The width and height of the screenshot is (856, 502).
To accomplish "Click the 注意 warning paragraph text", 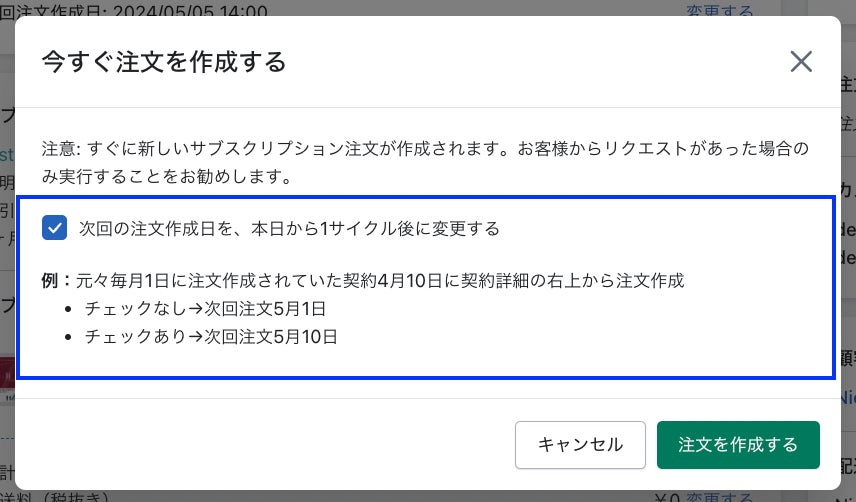I will (x=425, y=162).
